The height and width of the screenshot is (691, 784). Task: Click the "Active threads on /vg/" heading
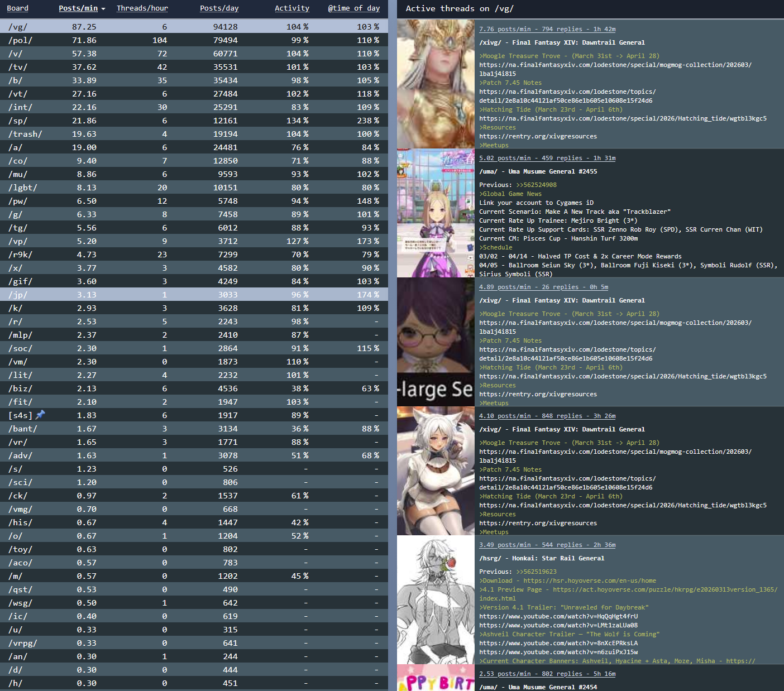[x=460, y=8]
